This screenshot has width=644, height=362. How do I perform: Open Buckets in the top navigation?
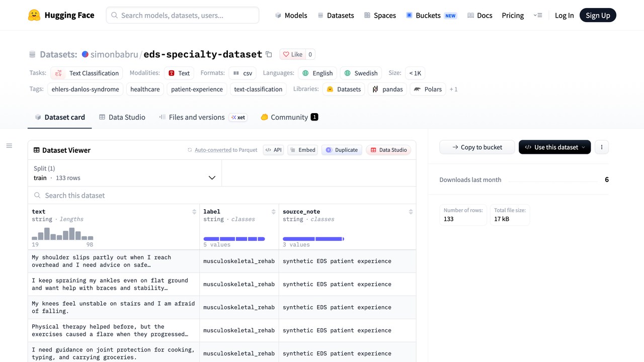431,16
